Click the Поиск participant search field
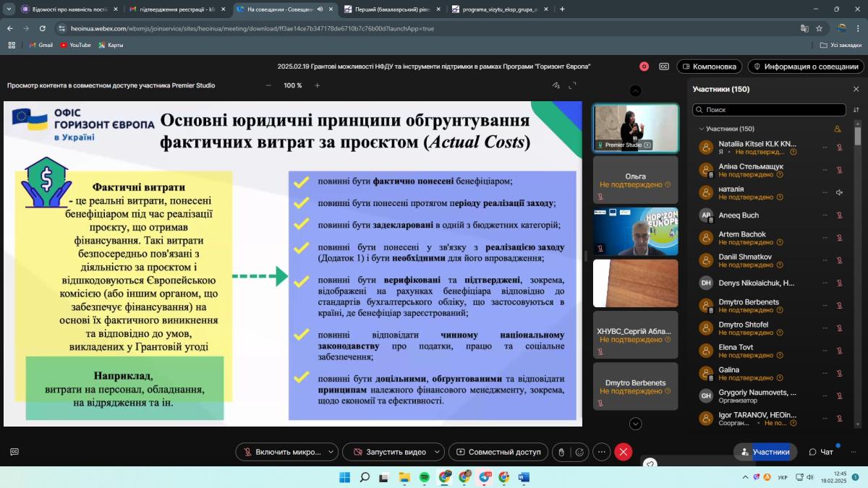The image size is (868, 488). (x=770, y=110)
